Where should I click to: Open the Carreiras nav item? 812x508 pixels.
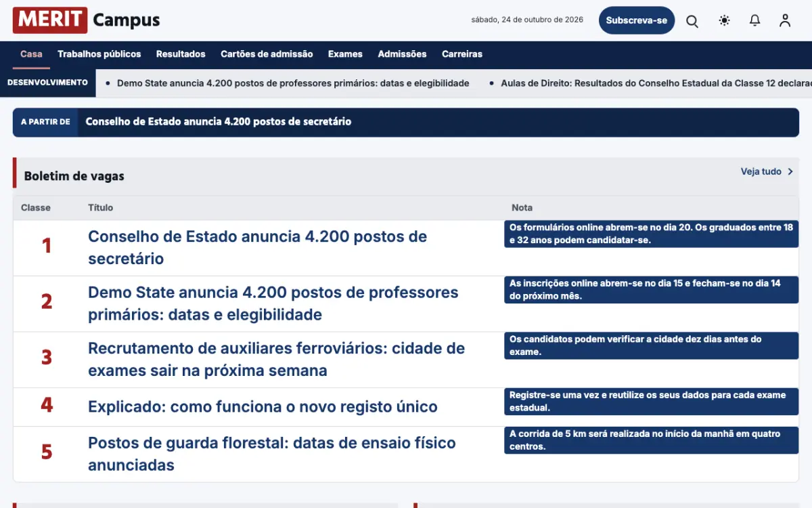point(462,54)
